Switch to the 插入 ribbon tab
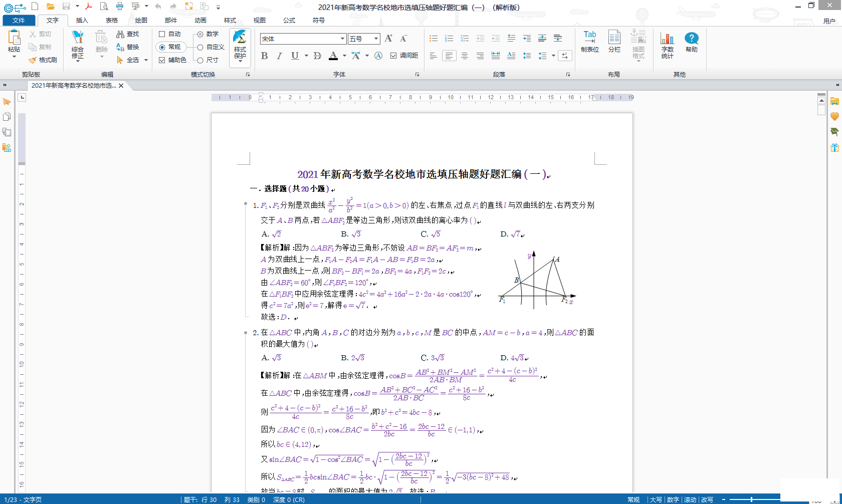 coord(82,21)
